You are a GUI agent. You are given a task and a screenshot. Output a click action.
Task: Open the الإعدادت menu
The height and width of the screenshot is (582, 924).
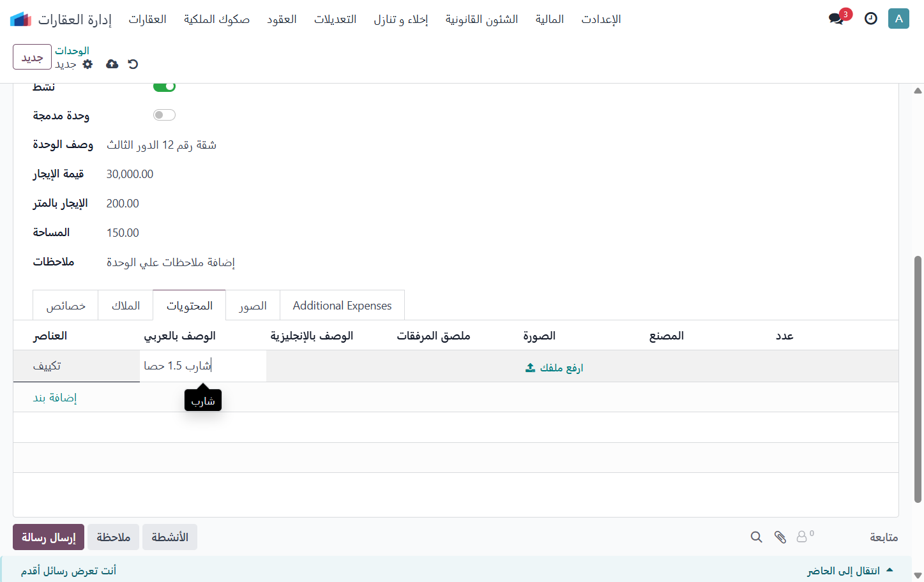pyautogui.click(x=601, y=19)
